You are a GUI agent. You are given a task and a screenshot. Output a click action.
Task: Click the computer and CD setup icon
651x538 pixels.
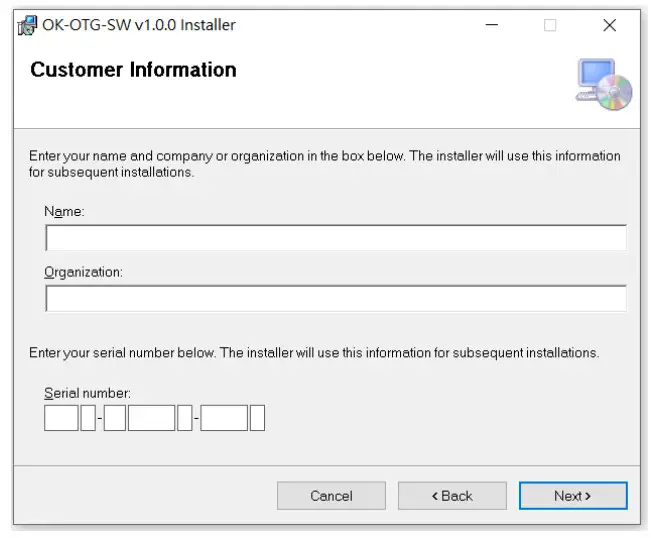(x=604, y=84)
